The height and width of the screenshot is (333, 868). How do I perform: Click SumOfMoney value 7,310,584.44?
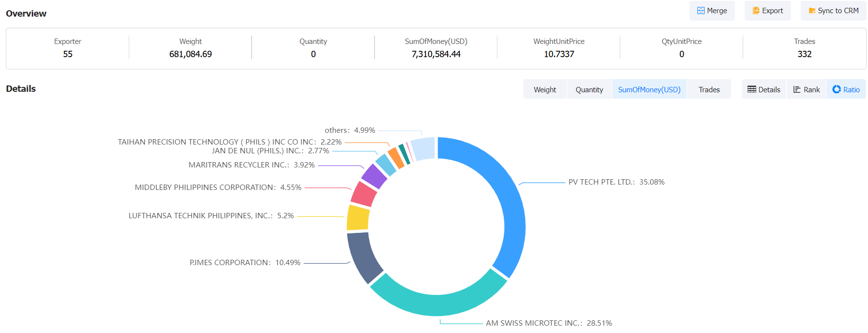(436, 54)
